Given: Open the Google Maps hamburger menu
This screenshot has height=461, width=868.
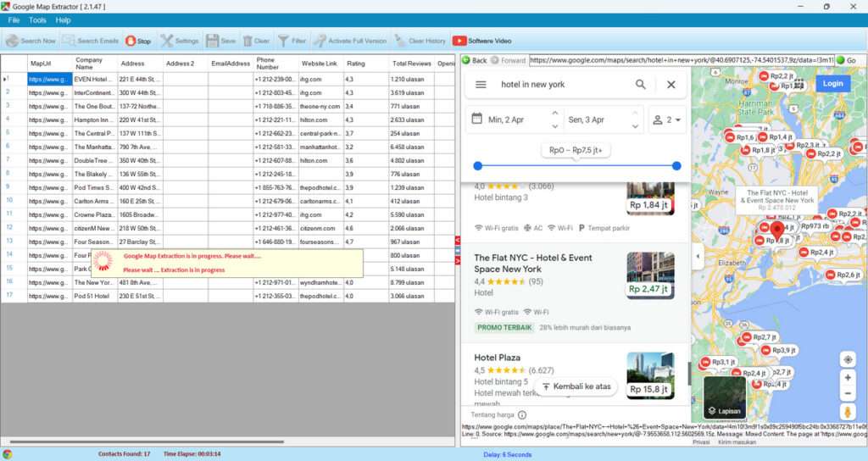Looking at the screenshot, I should pos(481,85).
